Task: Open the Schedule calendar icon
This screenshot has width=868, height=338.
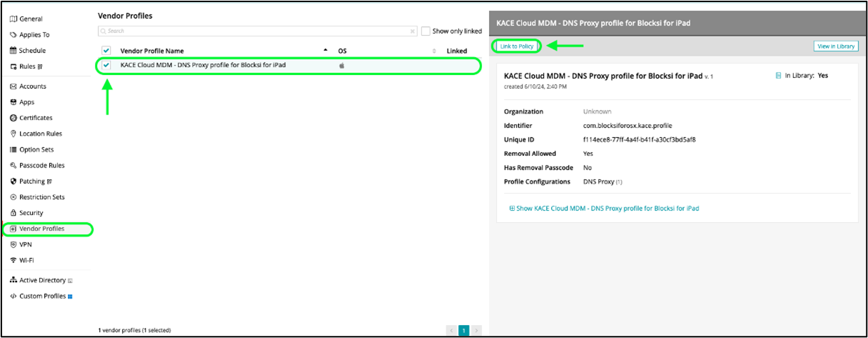Action: [14, 51]
